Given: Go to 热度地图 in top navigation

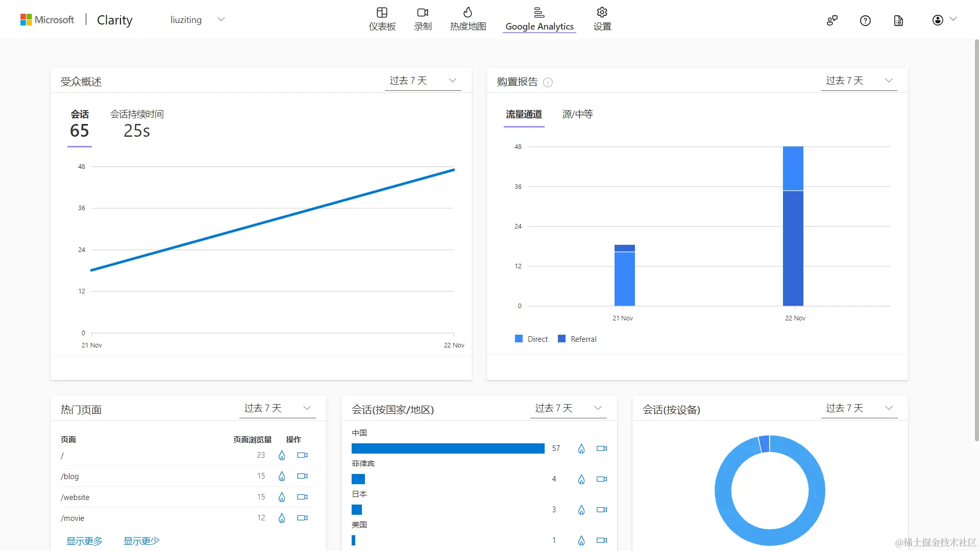Looking at the screenshot, I should click(468, 19).
